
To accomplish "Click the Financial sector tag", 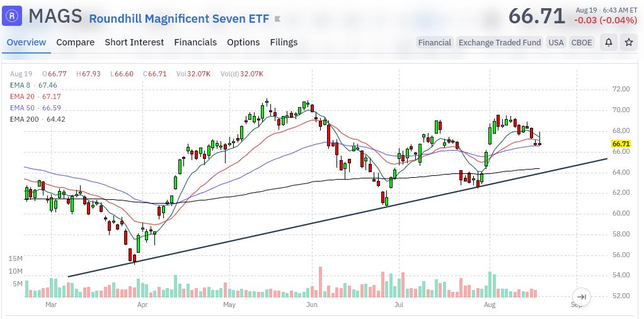I will tap(435, 42).
